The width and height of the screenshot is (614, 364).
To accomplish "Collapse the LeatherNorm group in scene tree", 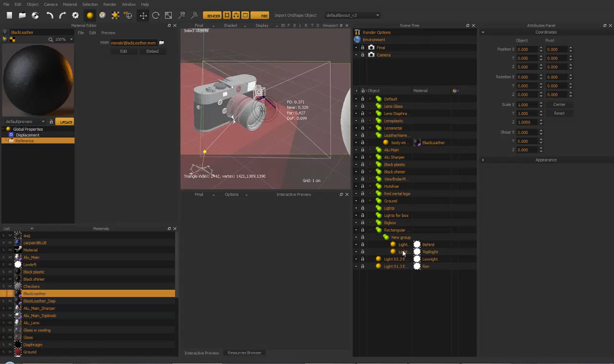I will (x=370, y=135).
